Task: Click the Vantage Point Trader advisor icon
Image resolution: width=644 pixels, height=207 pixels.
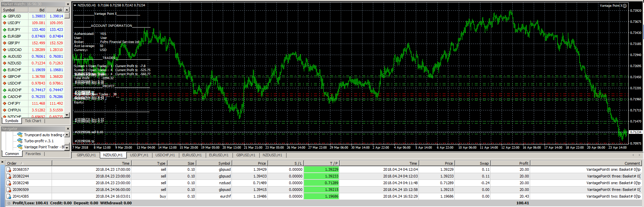Action: (20, 147)
